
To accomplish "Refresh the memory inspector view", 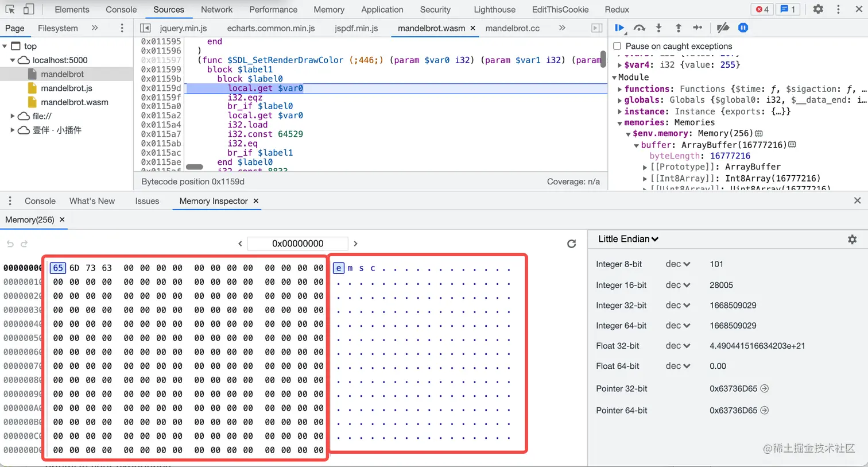I will [571, 244].
